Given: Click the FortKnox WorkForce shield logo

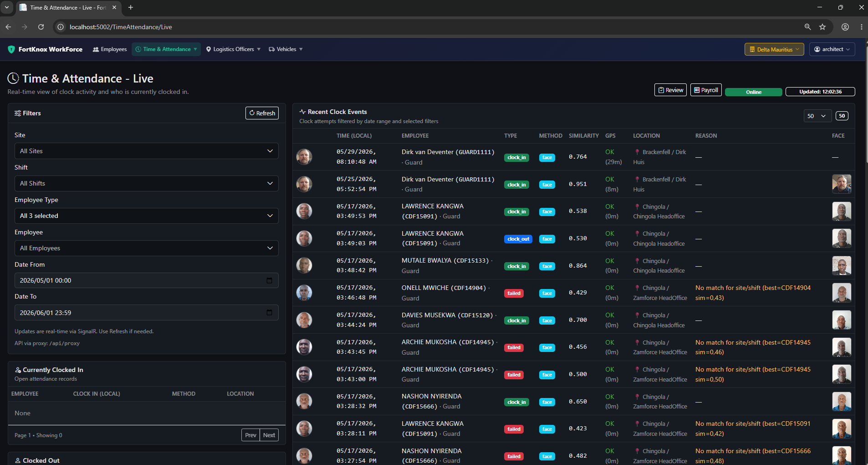Looking at the screenshot, I should pos(11,49).
